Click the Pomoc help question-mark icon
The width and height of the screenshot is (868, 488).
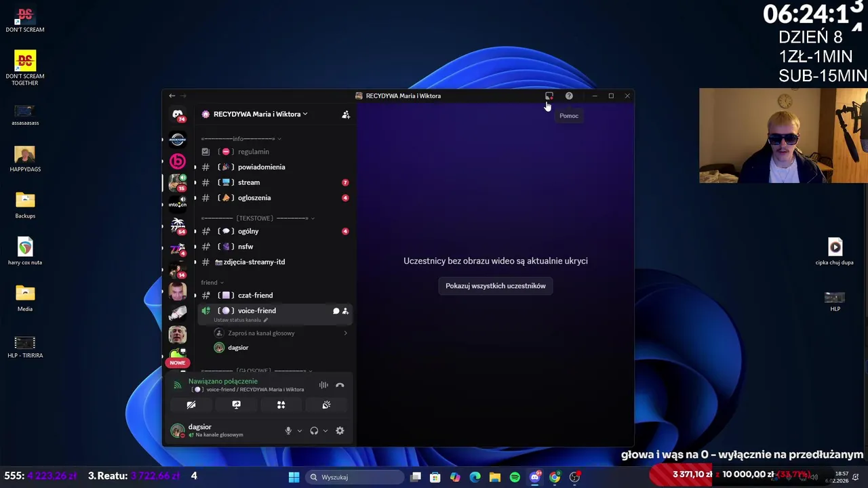point(569,96)
